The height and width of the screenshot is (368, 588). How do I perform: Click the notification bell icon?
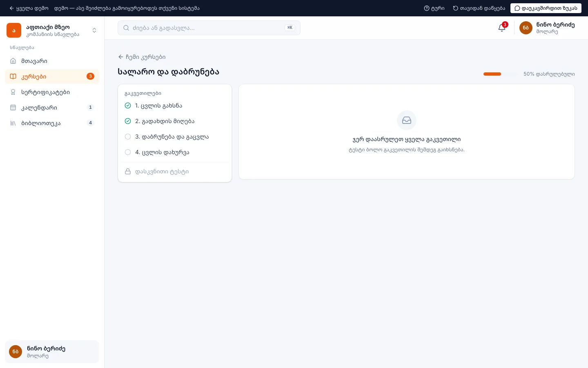pyautogui.click(x=502, y=28)
